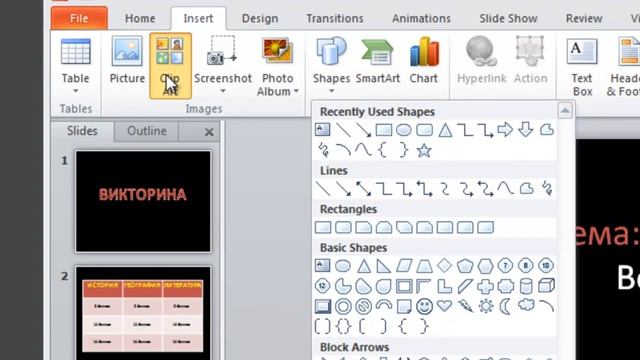Pick the right arrow in Recently Used Shapes

505,130
